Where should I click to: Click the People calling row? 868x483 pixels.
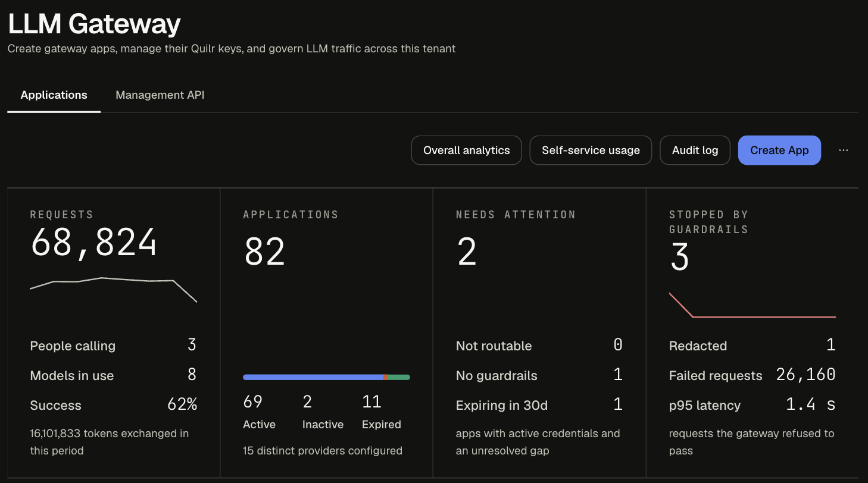tap(113, 346)
